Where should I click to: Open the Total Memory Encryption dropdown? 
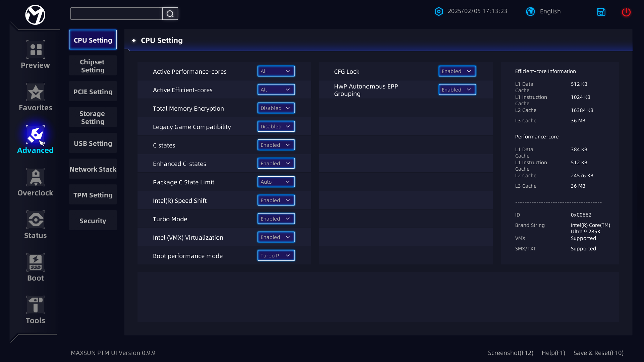[276, 108]
